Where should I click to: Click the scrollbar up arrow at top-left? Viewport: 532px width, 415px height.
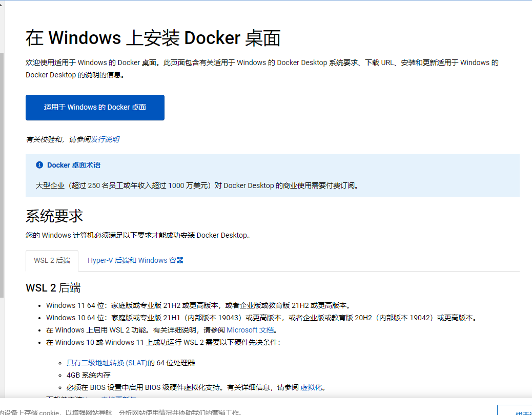click(x=2, y=4)
